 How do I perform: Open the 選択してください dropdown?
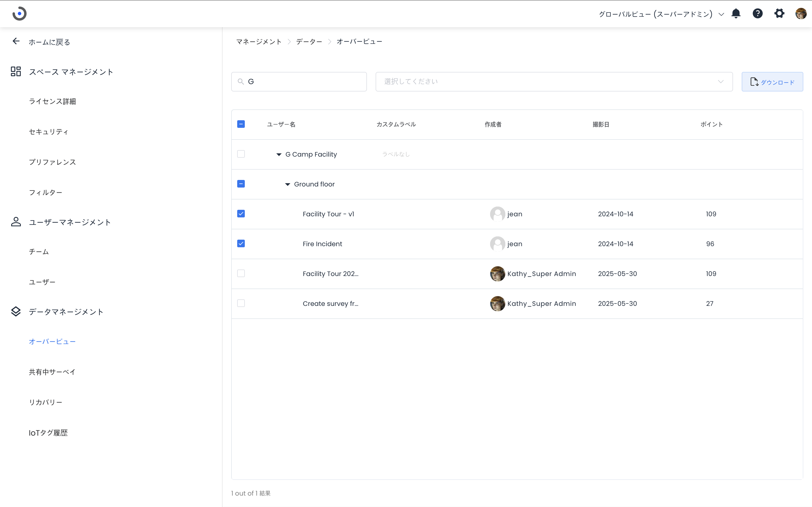[x=554, y=81]
